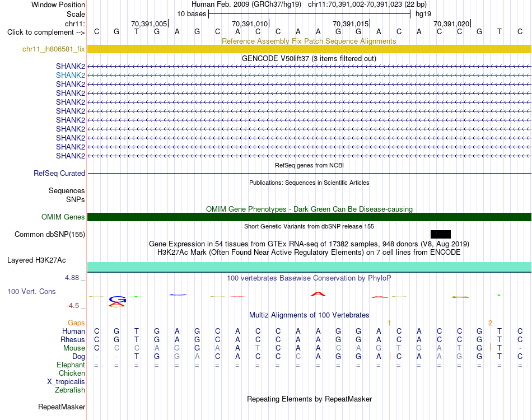Click the "Human Feb. 2009 (GRCh37/hg19)" header text
532x420 pixels.
246,4
